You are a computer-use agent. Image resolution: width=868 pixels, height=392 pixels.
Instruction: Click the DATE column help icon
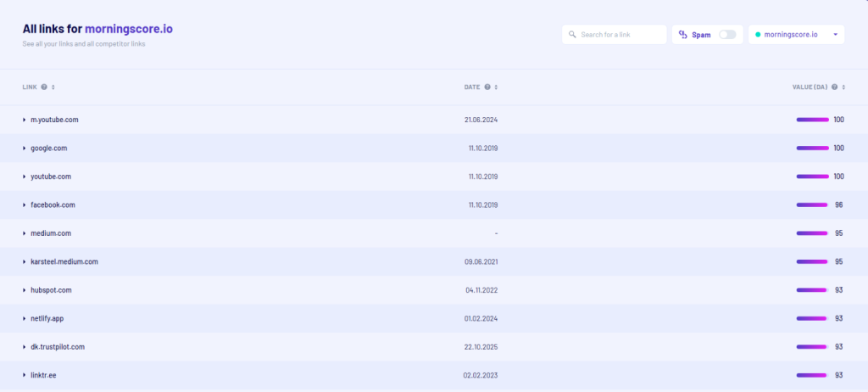coord(487,87)
